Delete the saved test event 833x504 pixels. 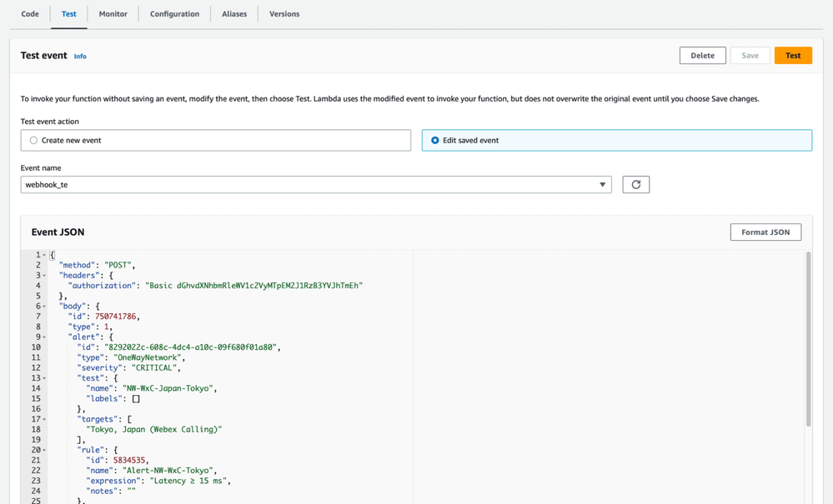(x=702, y=55)
